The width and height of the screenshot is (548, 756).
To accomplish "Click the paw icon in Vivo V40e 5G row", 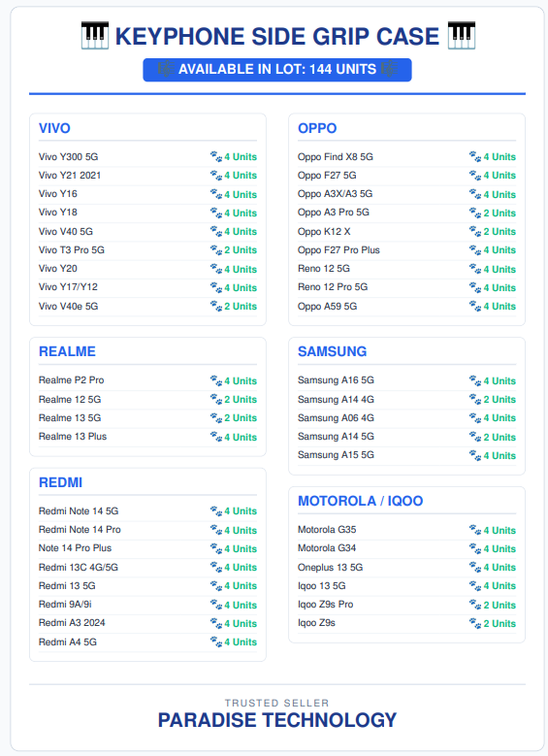I will click(x=216, y=306).
